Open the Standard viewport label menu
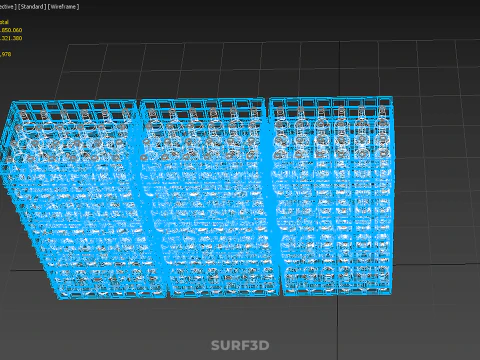 pyautogui.click(x=32, y=7)
